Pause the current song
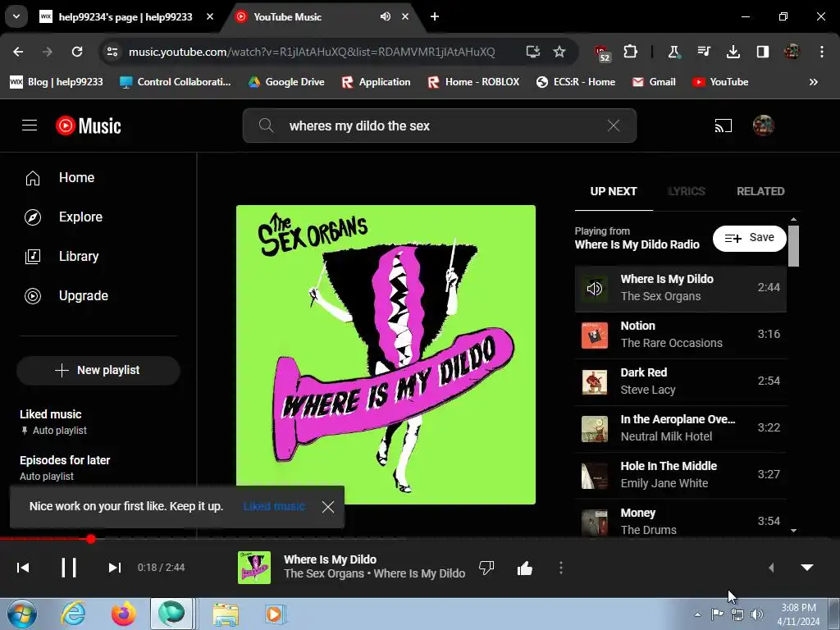Viewport: 840px width, 630px height. pos(69,568)
